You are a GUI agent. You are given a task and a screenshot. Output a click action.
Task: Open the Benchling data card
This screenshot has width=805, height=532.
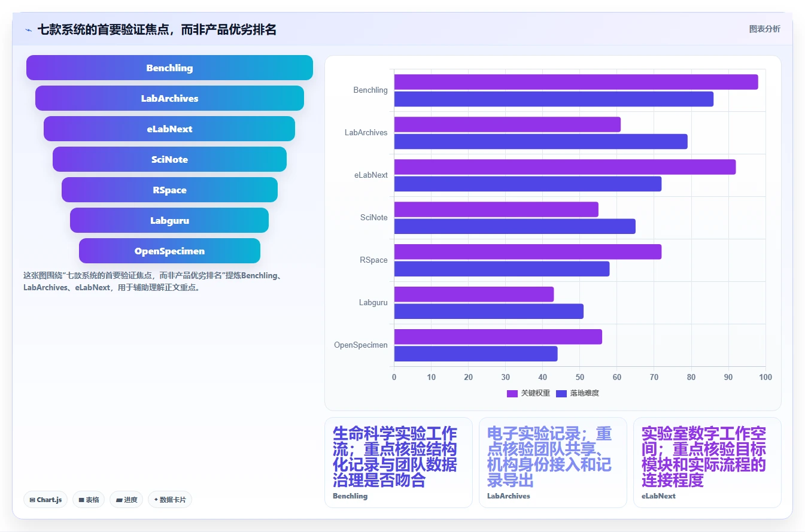click(x=399, y=463)
